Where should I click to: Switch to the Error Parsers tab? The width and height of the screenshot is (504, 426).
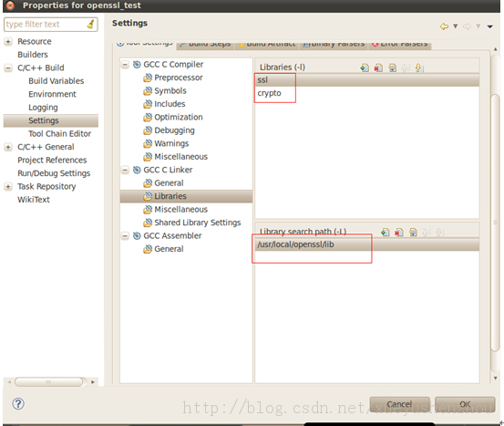[400, 45]
